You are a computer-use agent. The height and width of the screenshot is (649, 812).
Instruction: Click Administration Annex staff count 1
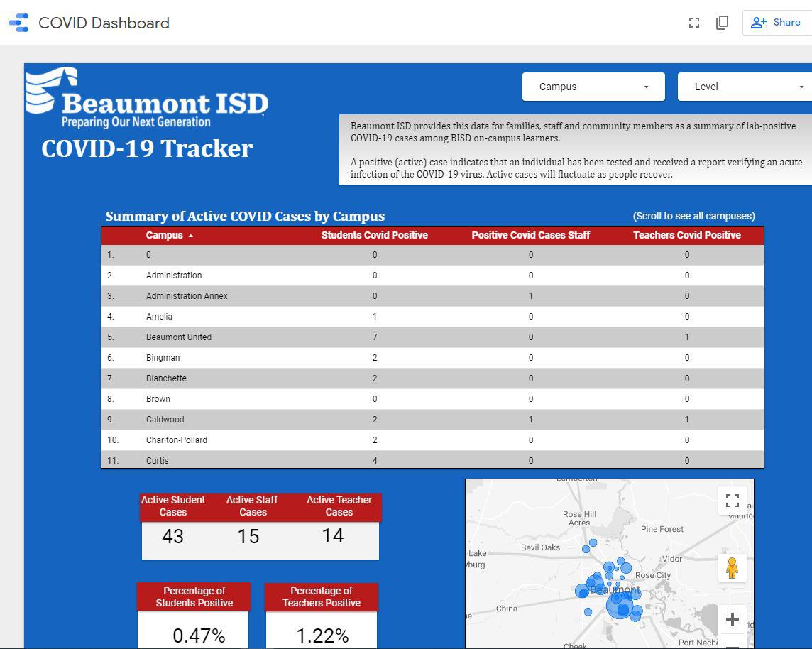pos(531,296)
